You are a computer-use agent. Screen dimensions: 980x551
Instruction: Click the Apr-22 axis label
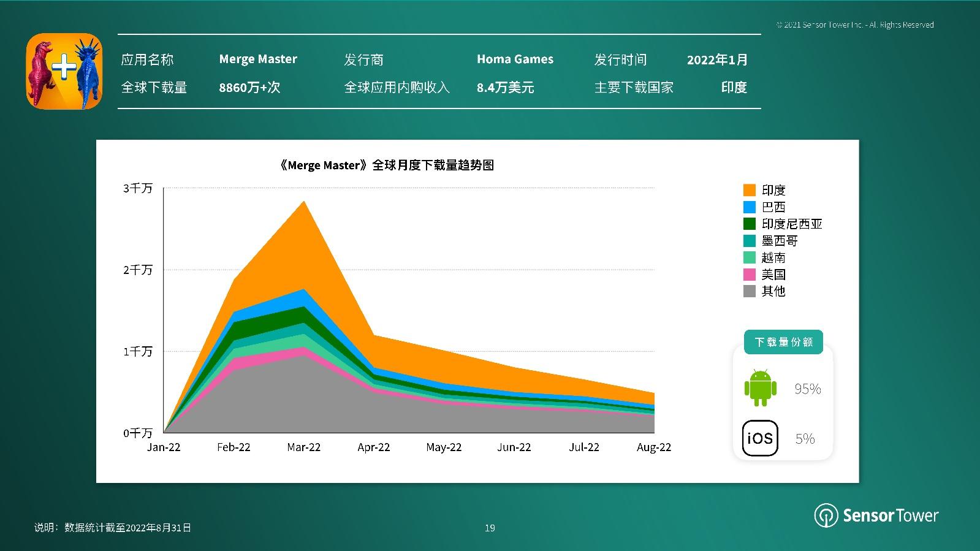pos(374,447)
